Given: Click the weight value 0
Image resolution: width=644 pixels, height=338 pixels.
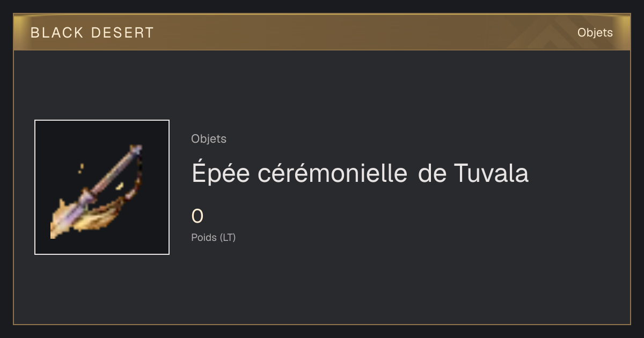Looking at the screenshot, I should click(x=197, y=216).
